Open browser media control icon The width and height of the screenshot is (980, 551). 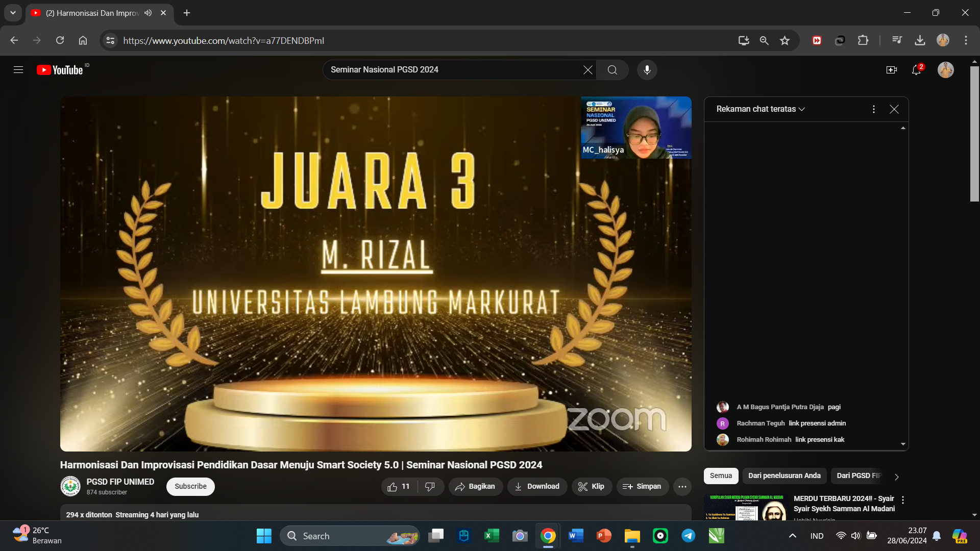(897, 40)
